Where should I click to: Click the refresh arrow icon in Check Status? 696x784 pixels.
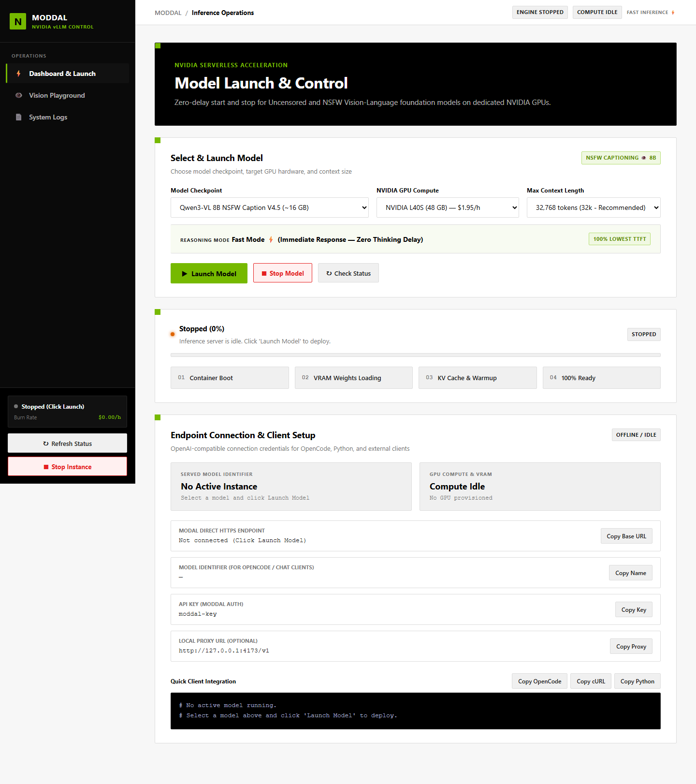click(329, 273)
